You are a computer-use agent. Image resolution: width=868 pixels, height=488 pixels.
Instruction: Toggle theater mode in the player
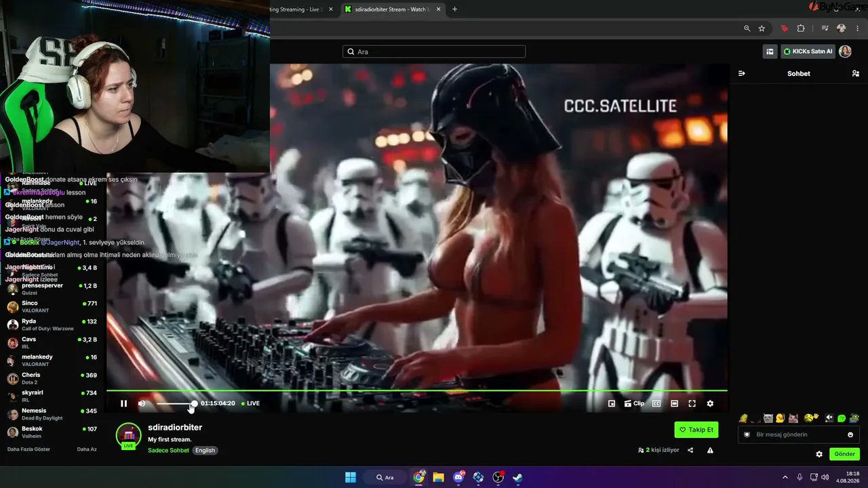tap(674, 403)
